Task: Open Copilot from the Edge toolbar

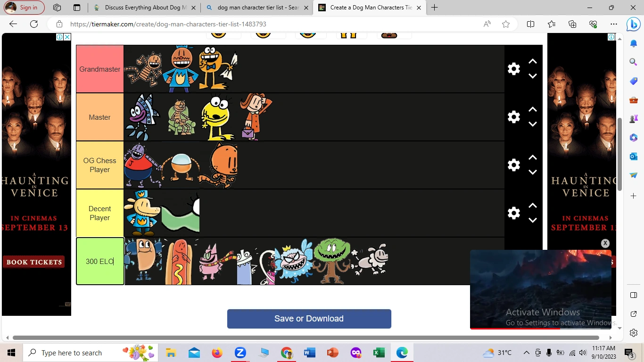Action: 634,25
